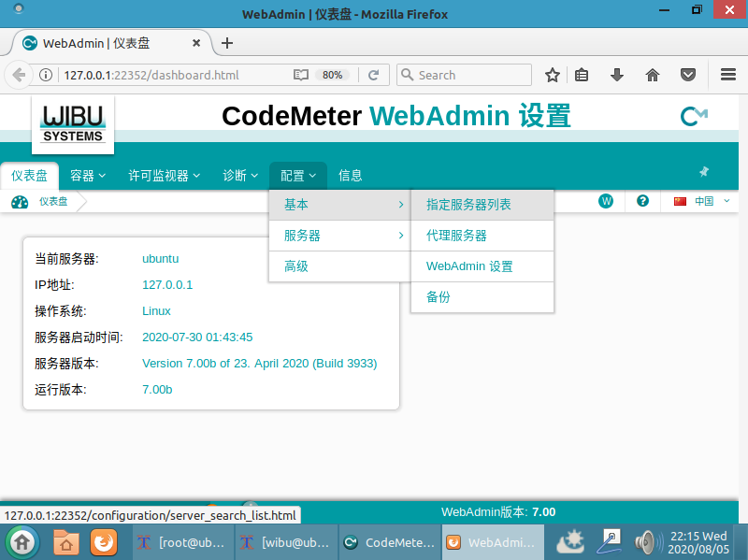Screen dimensions: 748x560
Task: Click the WIBU Systems logo
Action: tap(73, 124)
